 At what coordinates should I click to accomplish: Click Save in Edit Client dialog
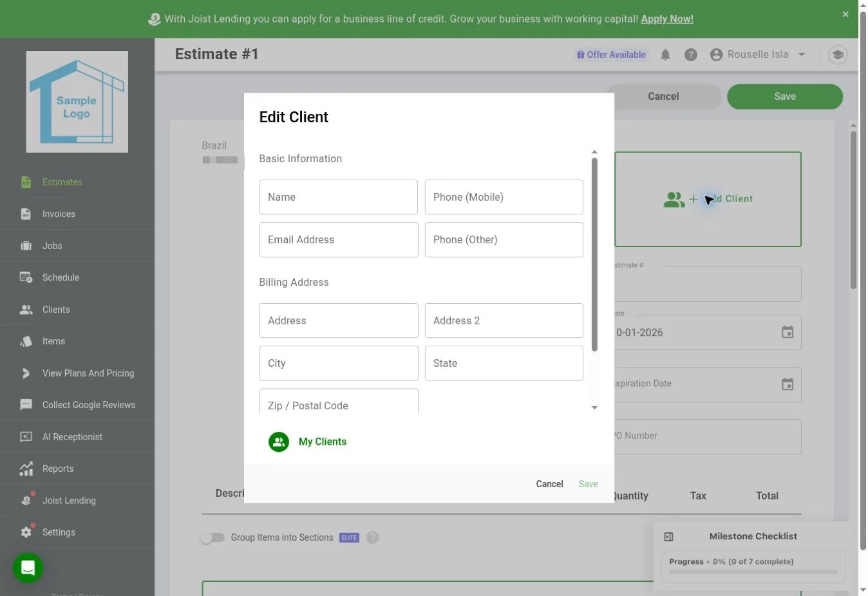[588, 484]
